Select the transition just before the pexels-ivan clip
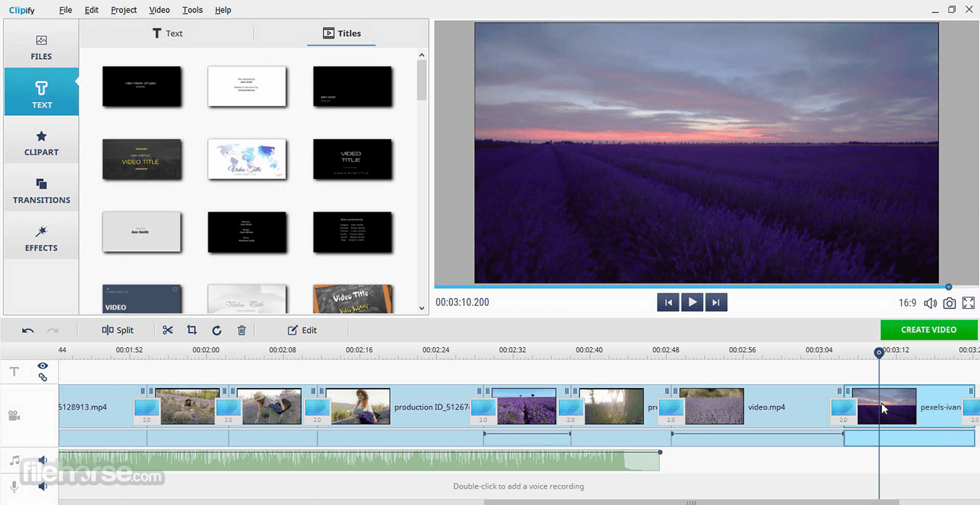 point(843,412)
